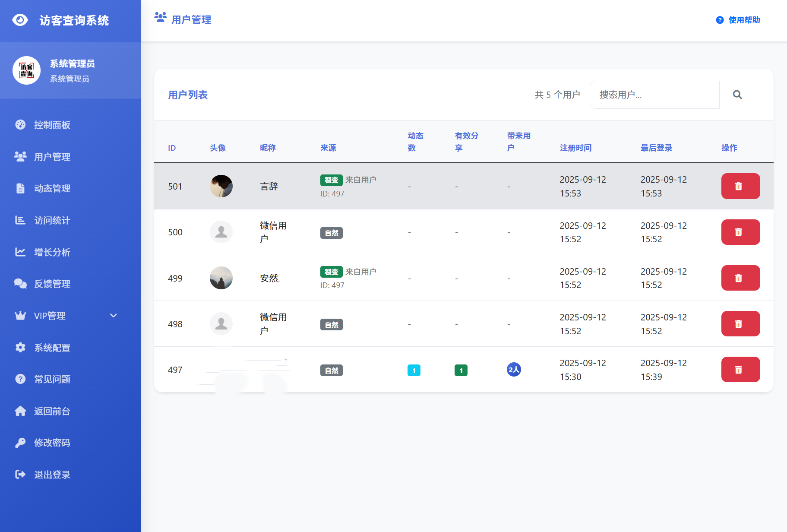Click the 自然 badge in row 498
The image size is (787, 532).
(x=332, y=325)
